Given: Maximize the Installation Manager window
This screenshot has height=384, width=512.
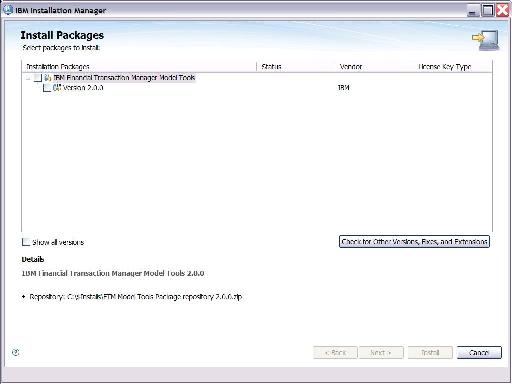Looking at the screenshot, I should [x=488, y=11].
